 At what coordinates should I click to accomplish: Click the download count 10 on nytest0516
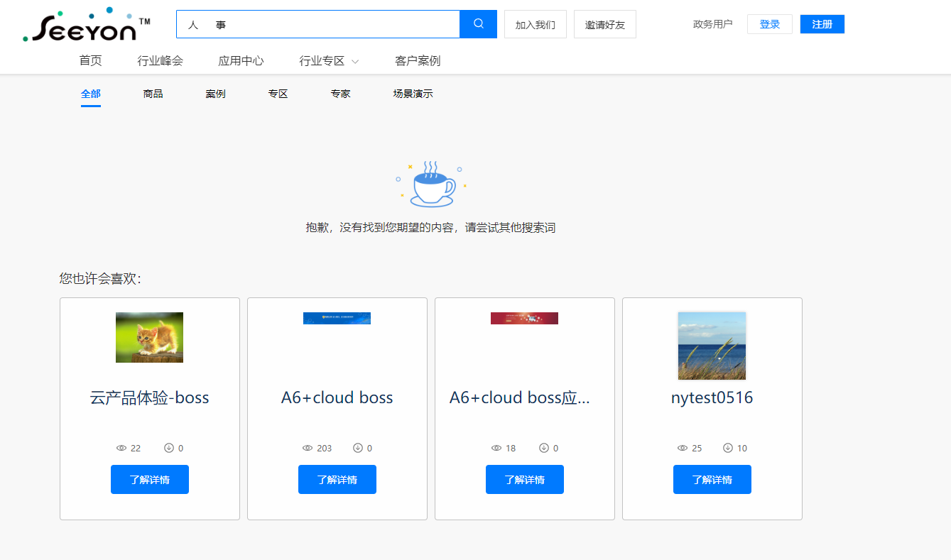(742, 449)
